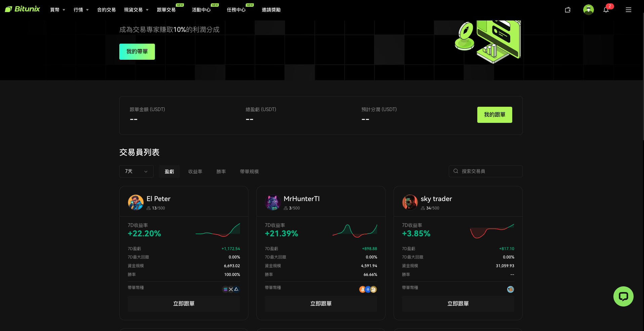This screenshot has height=331, width=644.
Task: Expand the 買幣 dropdown menu
Action: click(57, 10)
